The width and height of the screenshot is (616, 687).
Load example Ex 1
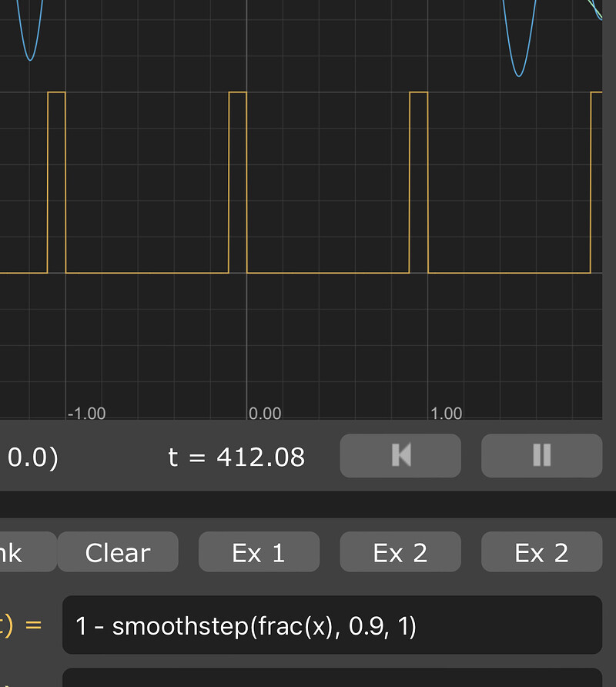[259, 551]
